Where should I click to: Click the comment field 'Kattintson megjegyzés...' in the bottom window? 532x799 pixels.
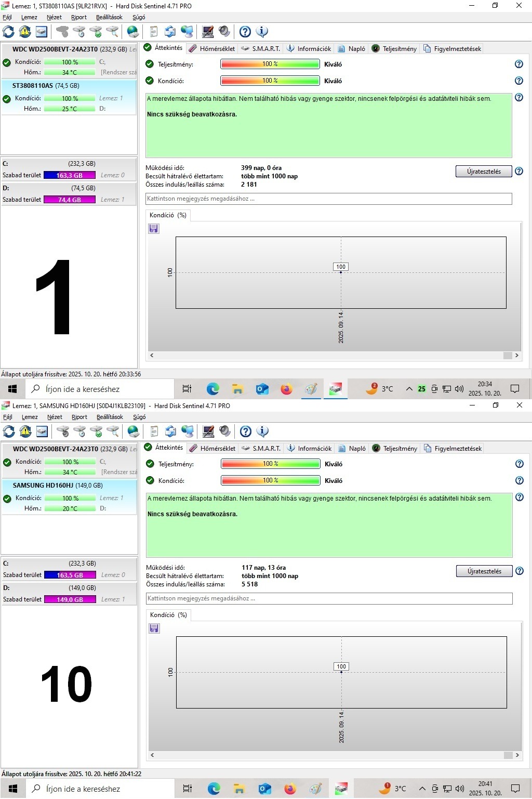pyautogui.click(x=329, y=598)
